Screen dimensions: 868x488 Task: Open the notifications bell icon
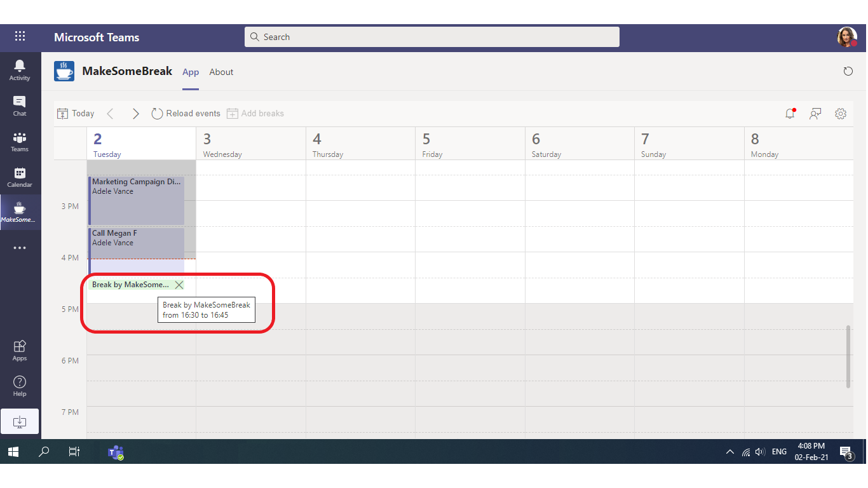(x=790, y=114)
